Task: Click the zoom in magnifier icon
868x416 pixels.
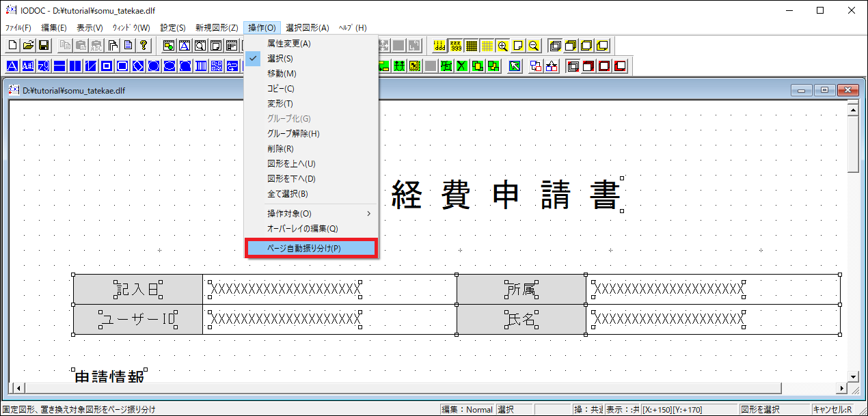Action: (503, 46)
